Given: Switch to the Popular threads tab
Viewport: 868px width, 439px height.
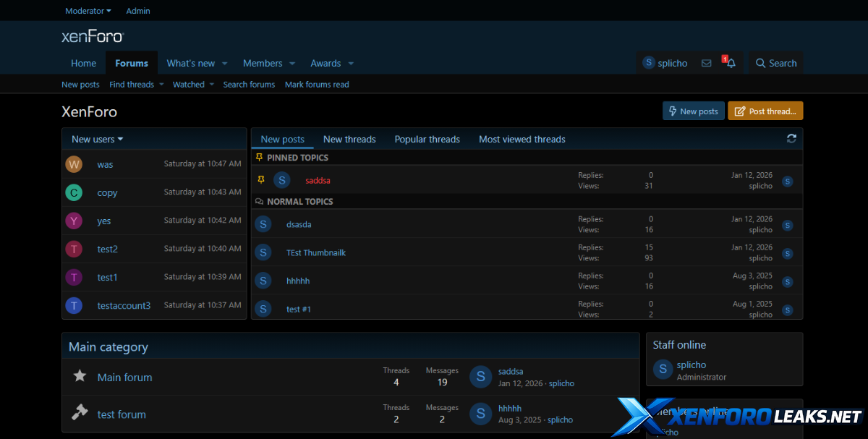Looking at the screenshot, I should pyautogui.click(x=427, y=139).
